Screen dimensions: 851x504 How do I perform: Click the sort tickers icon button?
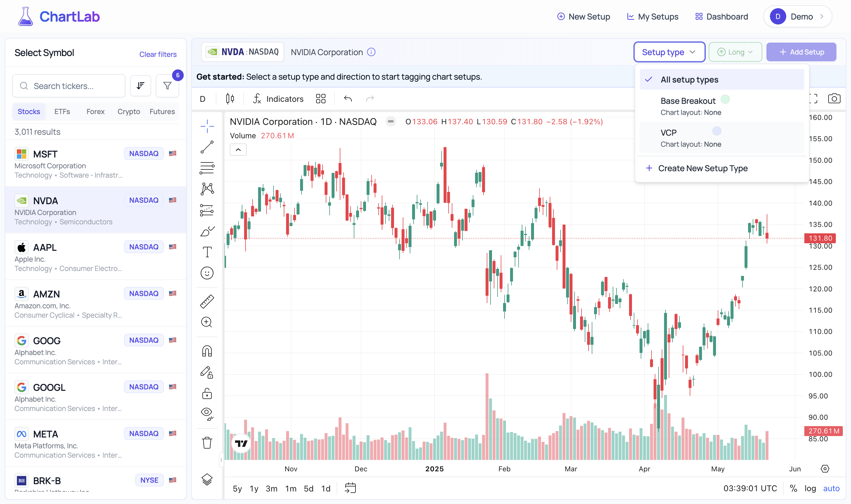pyautogui.click(x=140, y=85)
